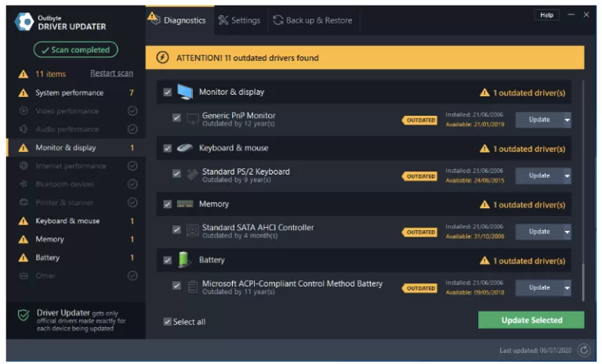Click Update for Standard PS/2 Keyboard

pos(539,176)
